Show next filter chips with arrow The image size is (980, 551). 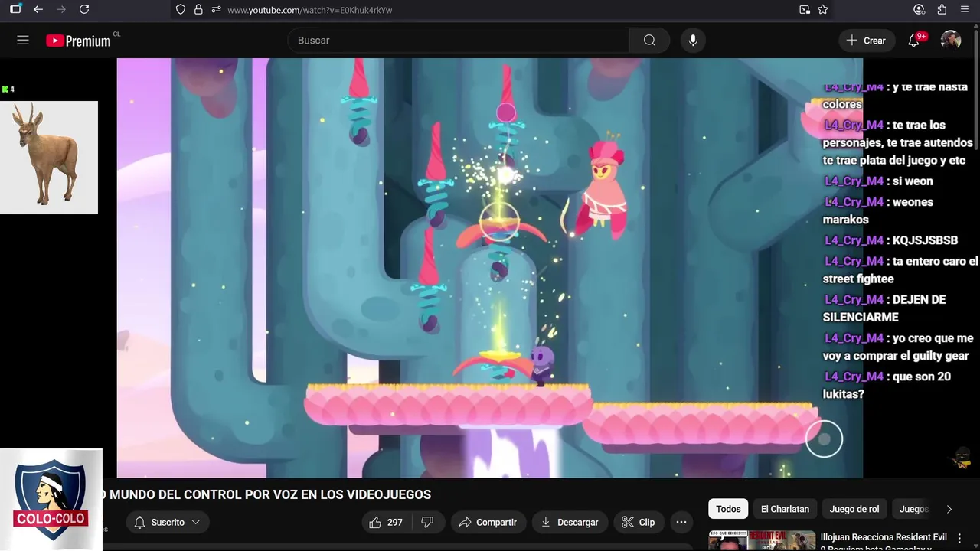click(x=949, y=509)
